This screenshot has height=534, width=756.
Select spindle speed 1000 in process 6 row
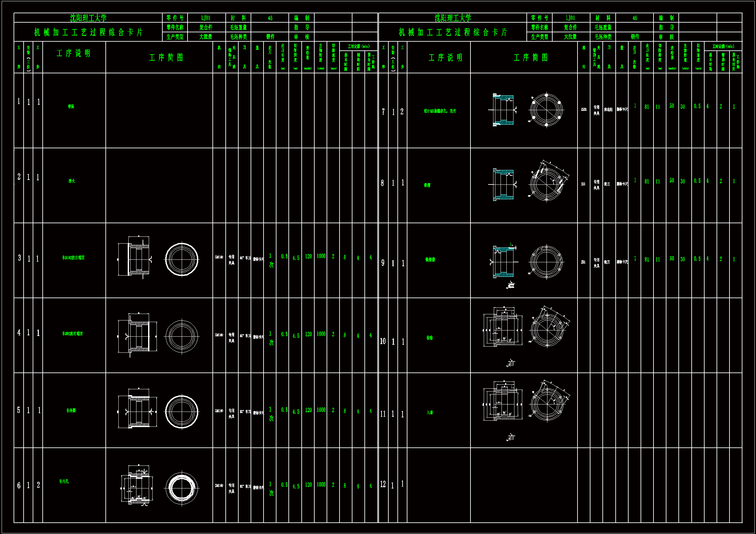click(x=321, y=484)
